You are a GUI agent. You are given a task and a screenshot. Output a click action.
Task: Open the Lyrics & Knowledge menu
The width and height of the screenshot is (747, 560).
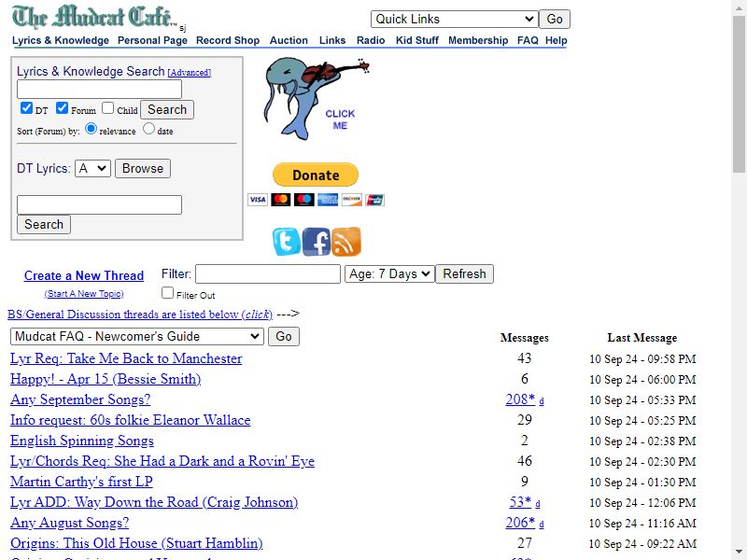(61, 40)
